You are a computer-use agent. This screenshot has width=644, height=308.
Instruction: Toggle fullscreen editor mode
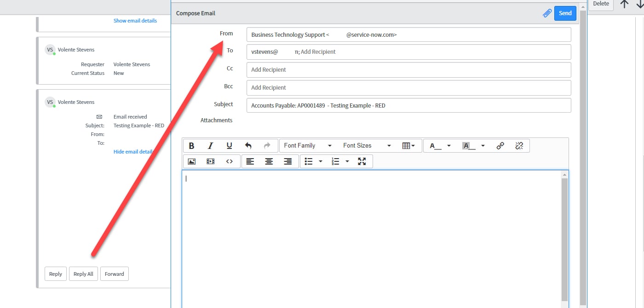pyautogui.click(x=362, y=161)
